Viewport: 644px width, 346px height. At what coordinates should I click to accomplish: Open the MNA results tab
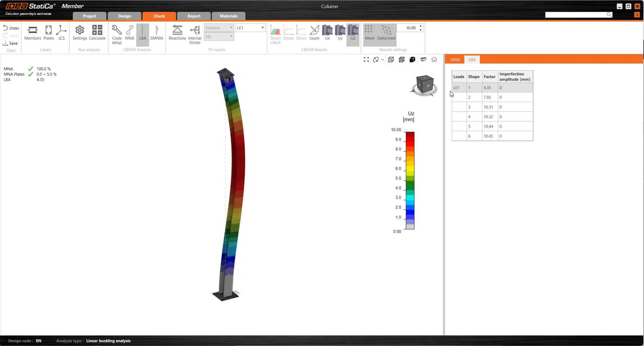(x=455, y=60)
